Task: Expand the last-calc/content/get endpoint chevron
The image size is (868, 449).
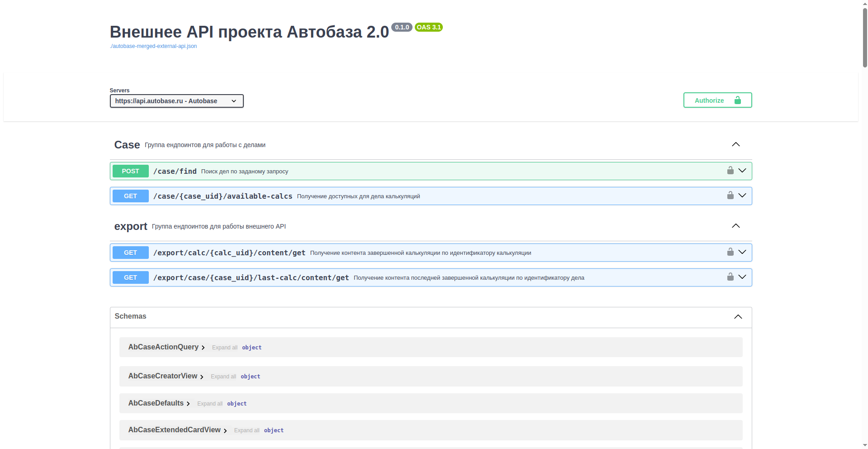Action: [742, 277]
